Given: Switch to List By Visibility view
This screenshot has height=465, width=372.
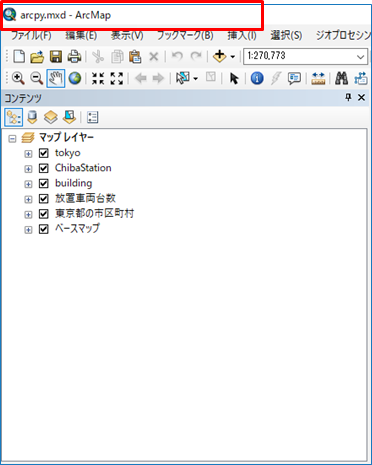Looking at the screenshot, I should 51,117.
